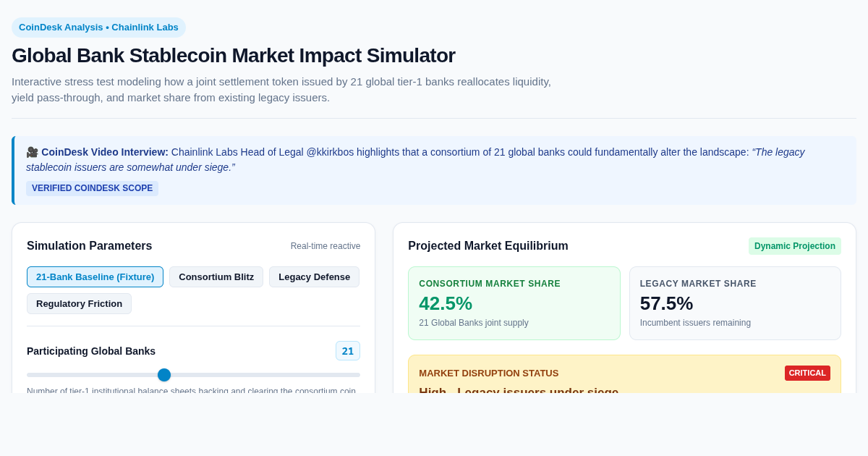Click the "21 Global Banks joint supply" caption
868x456 pixels.
point(474,323)
